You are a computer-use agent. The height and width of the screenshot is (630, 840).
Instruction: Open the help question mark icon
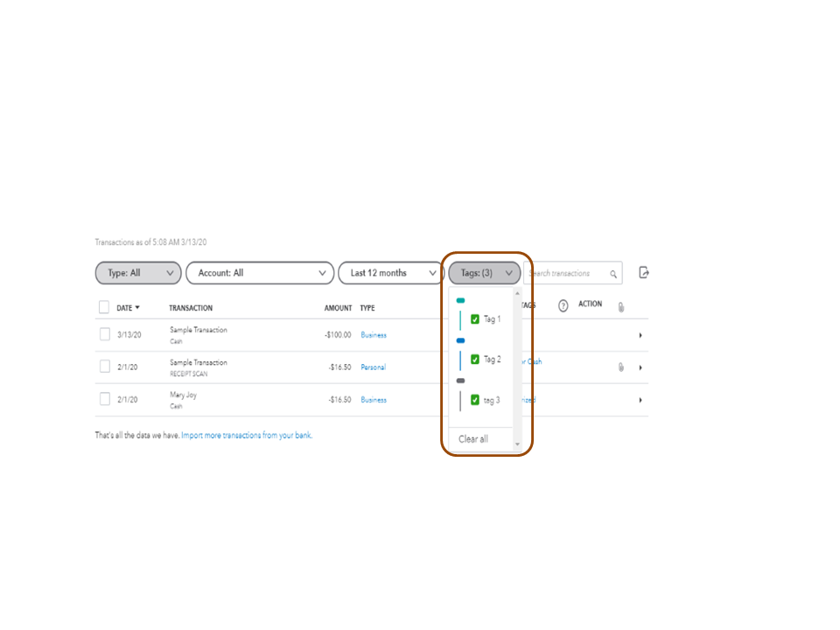point(563,306)
